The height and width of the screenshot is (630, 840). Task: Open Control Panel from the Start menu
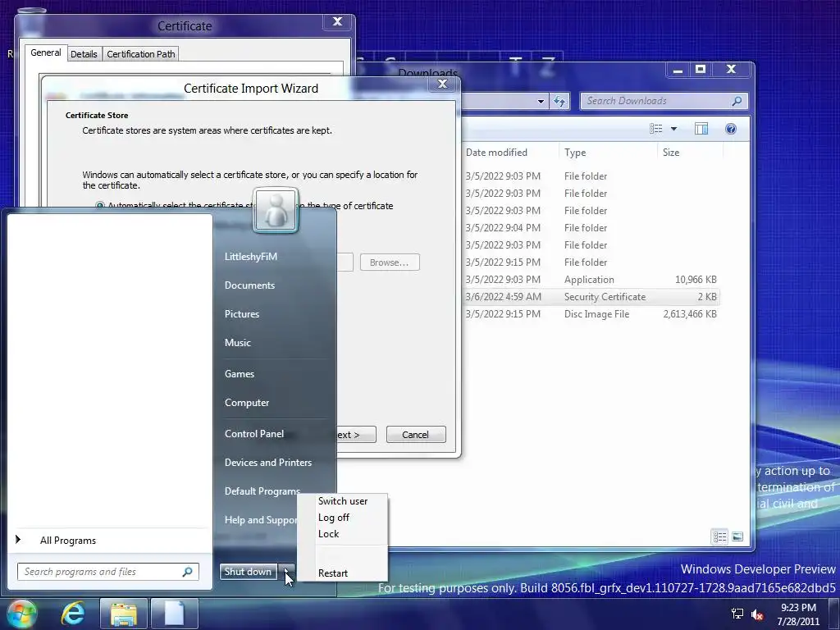click(x=254, y=434)
